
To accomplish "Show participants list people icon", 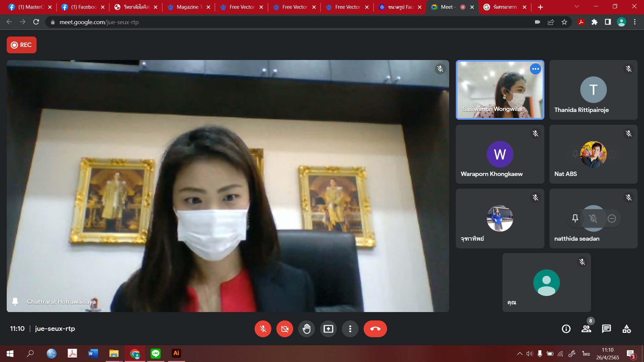I will 586,329.
